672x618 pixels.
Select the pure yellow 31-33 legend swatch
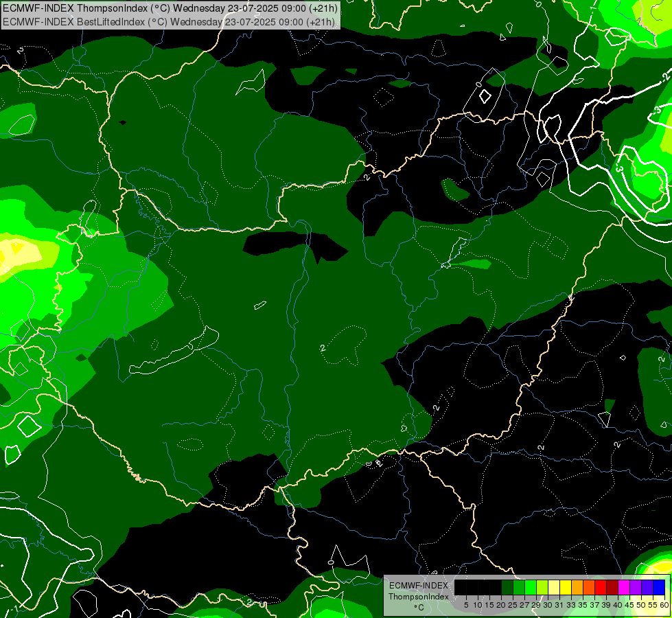(566, 587)
